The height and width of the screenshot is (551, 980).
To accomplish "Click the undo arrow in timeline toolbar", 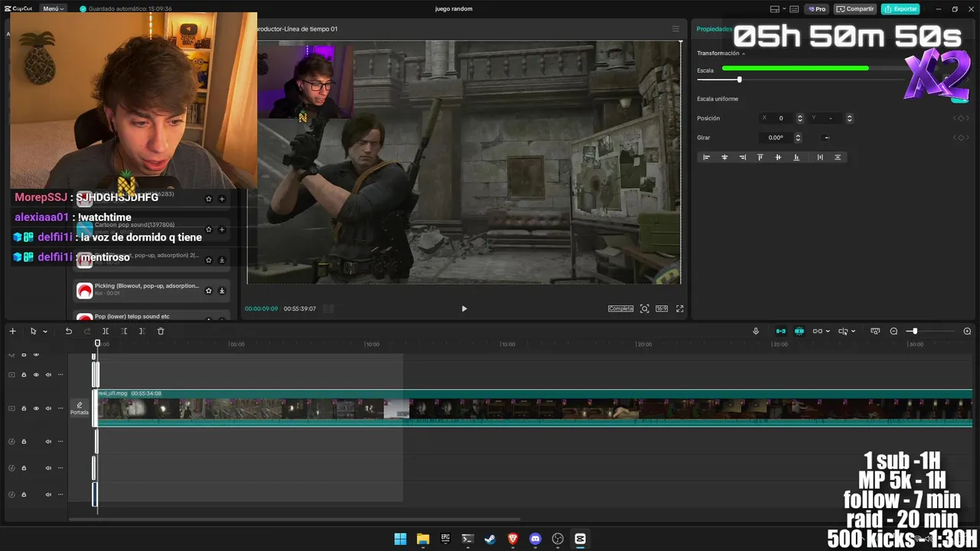I will (68, 331).
